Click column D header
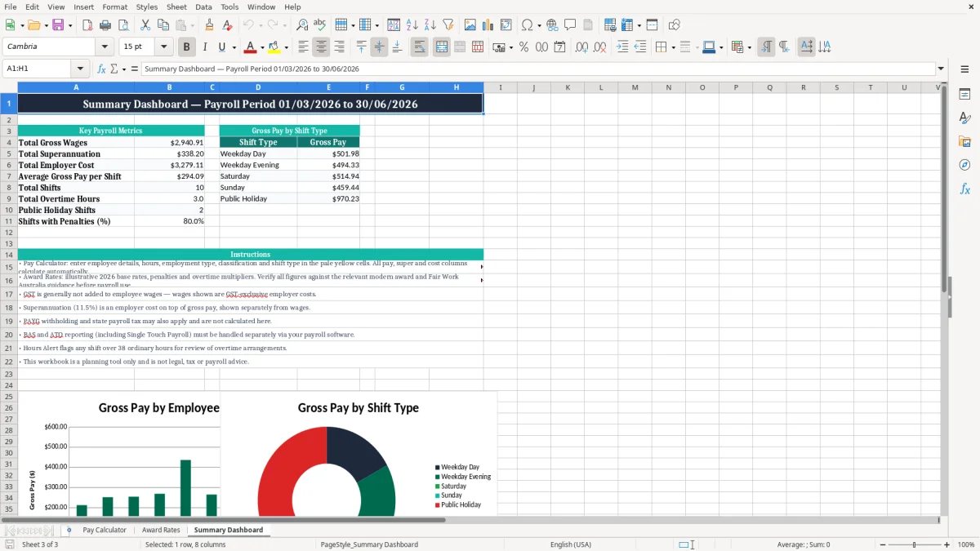The height and width of the screenshot is (551, 980). [x=258, y=87]
